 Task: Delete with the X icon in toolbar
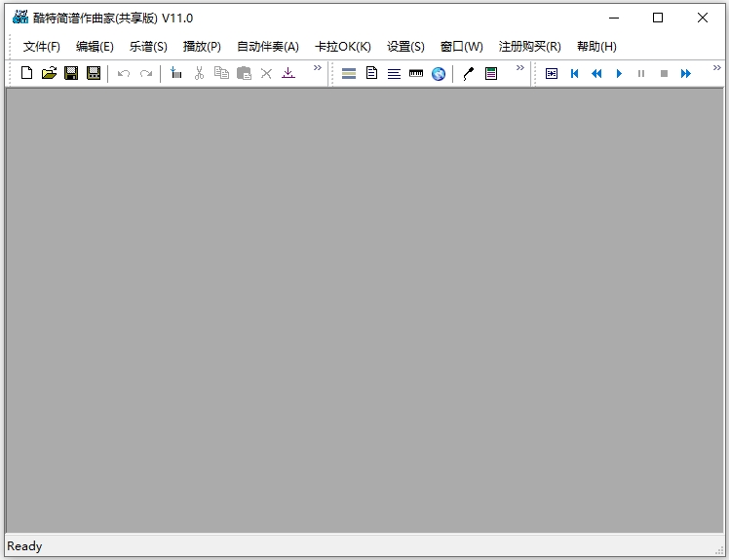point(266,73)
